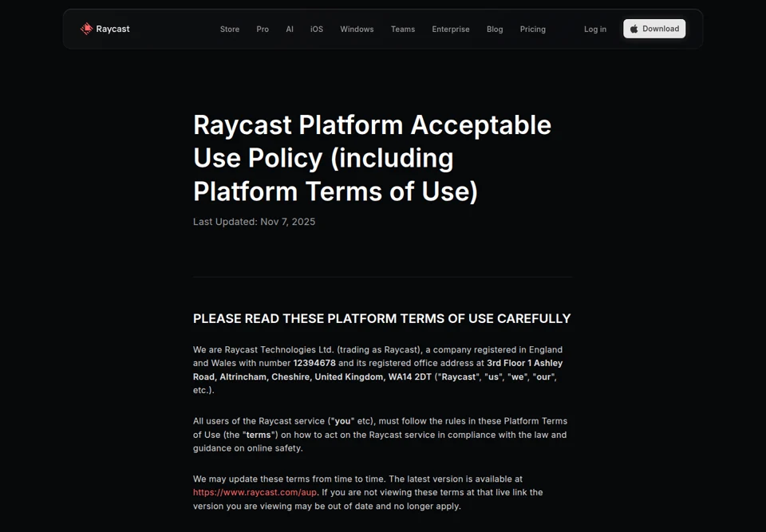The width and height of the screenshot is (766, 532).
Task: Click the bold registered office address text
Action: 377,370
